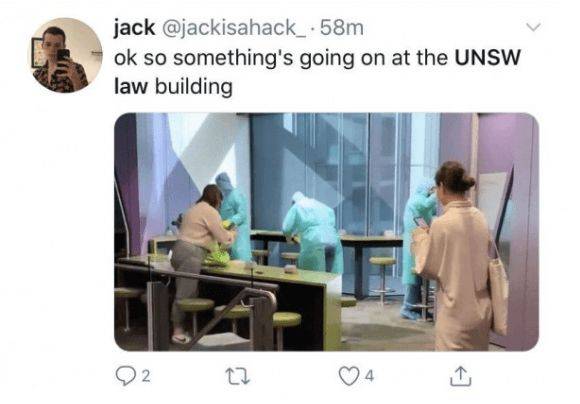Image resolution: width=580 pixels, height=404 pixels.
Task: Select the word "building" in the tweet
Action: [194, 88]
